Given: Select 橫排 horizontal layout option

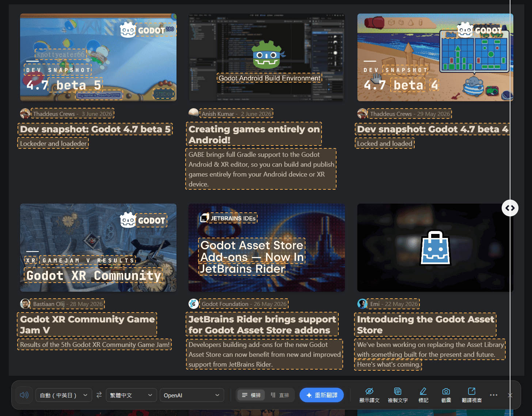Looking at the screenshot, I should pos(251,395).
